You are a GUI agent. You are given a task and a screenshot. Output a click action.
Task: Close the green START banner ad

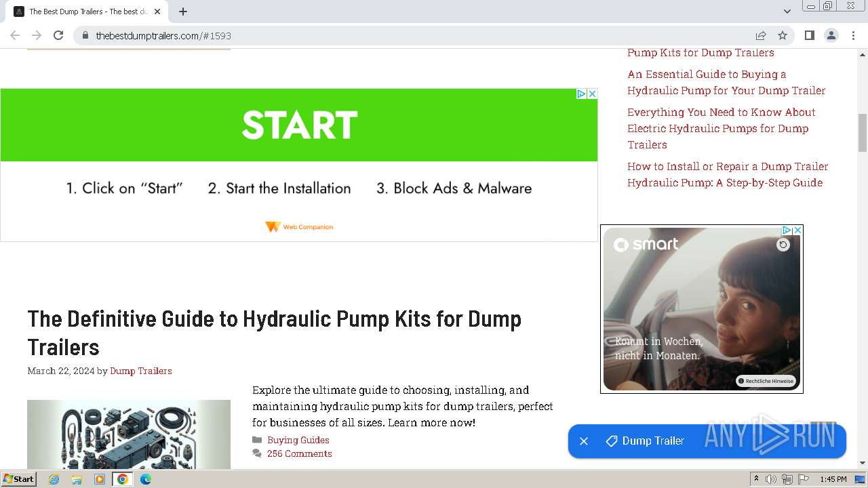pos(592,94)
